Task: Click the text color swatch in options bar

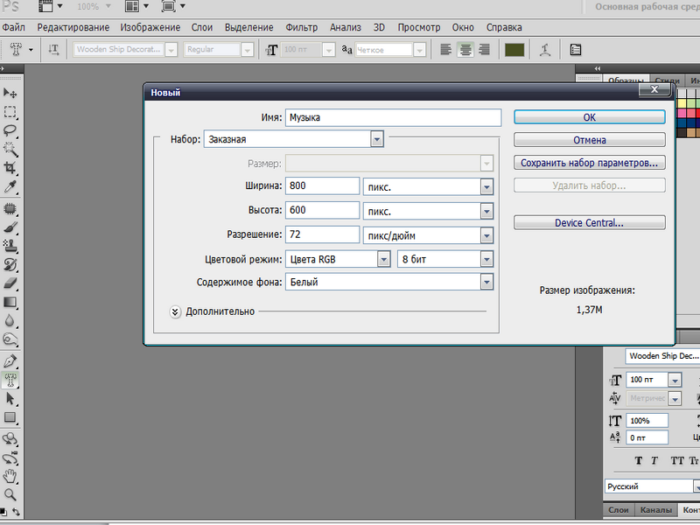Action: click(x=514, y=50)
